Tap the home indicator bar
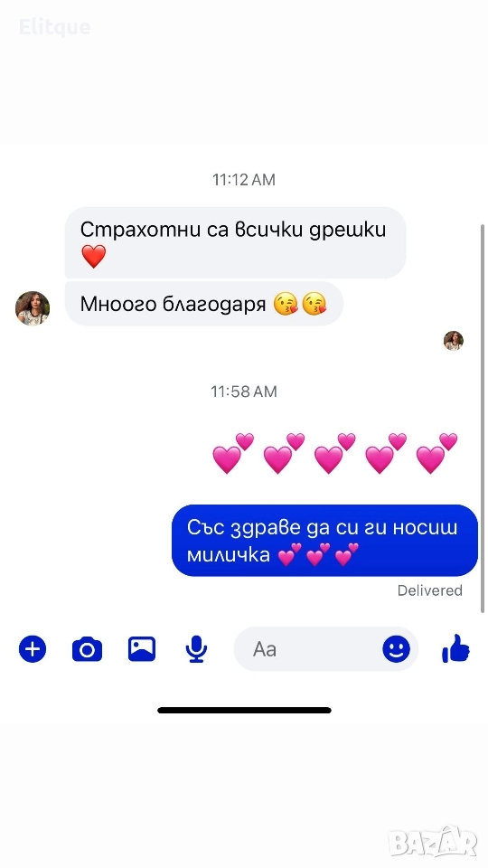This screenshot has height=868, width=488. (x=245, y=711)
